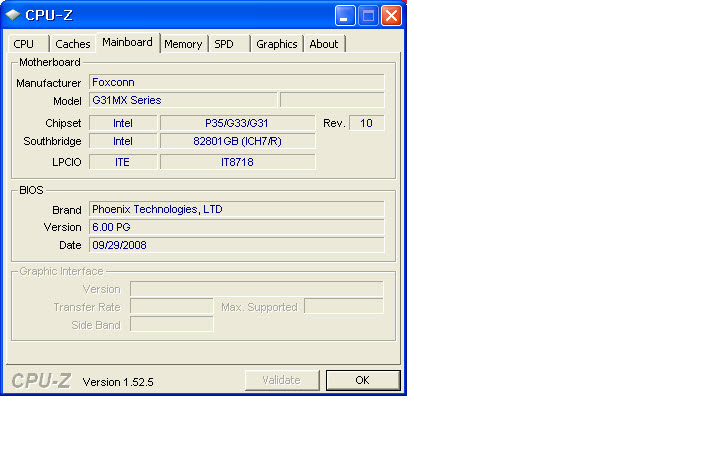Image resolution: width=720 pixels, height=450 pixels.
Task: Click the Chipset label
Action: coord(63,124)
